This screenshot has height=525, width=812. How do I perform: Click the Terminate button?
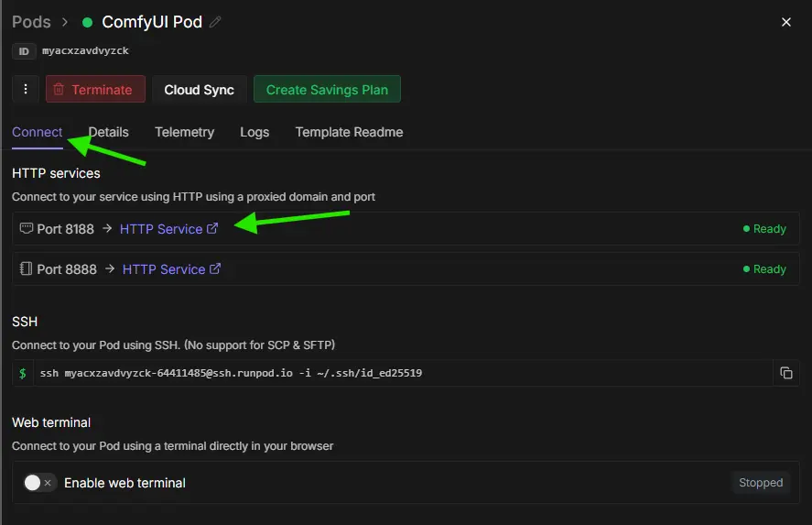click(x=95, y=89)
